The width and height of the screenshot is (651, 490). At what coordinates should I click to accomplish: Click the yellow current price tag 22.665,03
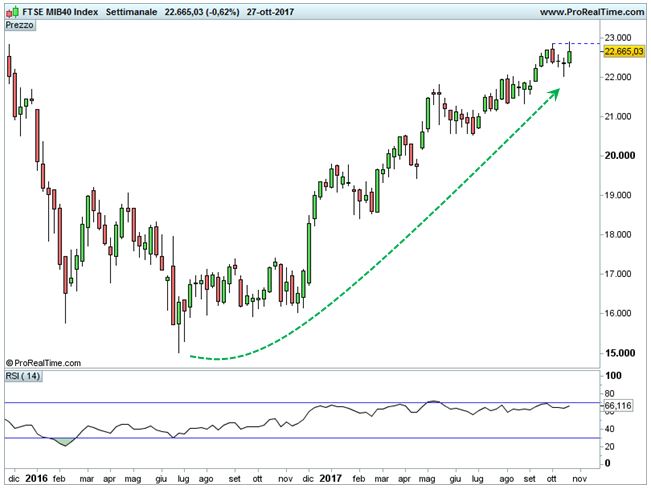(x=624, y=51)
